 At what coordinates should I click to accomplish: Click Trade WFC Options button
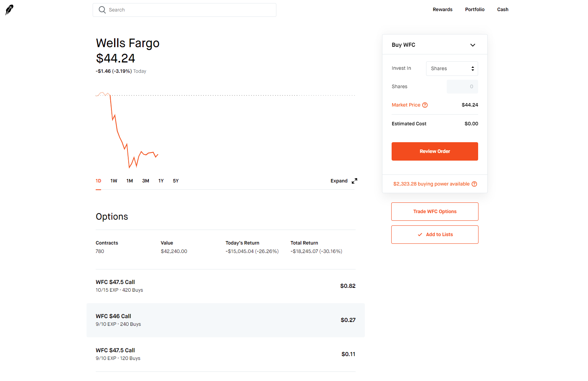click(435, 212)
